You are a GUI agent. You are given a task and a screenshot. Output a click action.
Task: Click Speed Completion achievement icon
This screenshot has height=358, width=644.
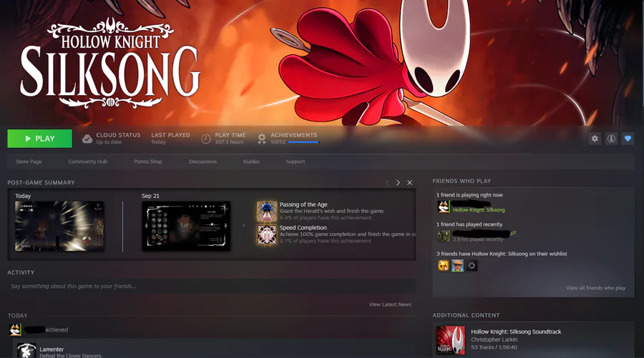click(267, 234)
